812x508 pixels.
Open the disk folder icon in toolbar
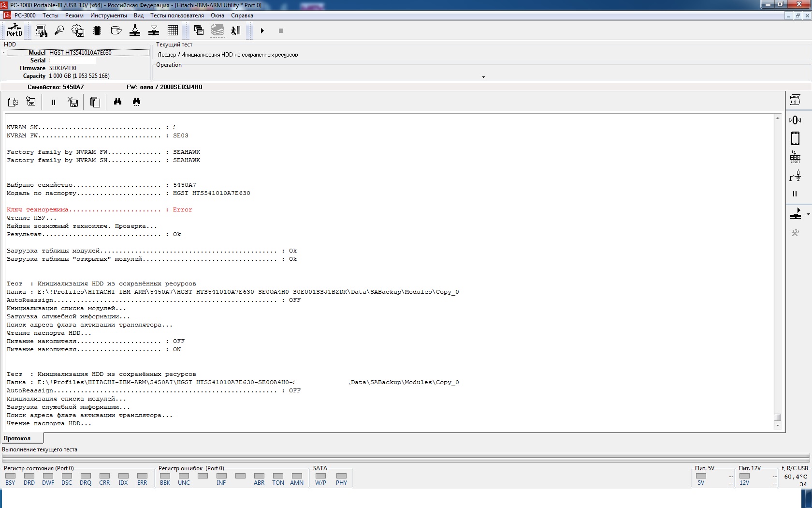116,30
